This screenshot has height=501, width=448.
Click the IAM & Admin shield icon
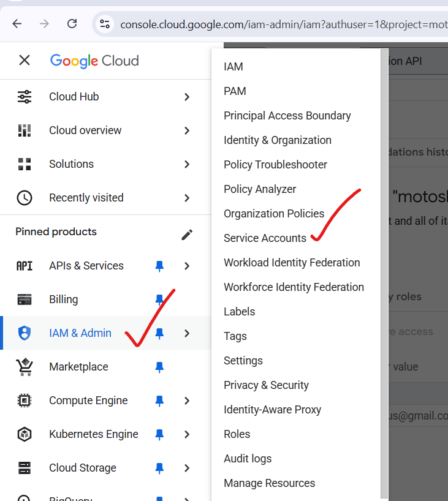pyautogui.click(x=25, y=333)
